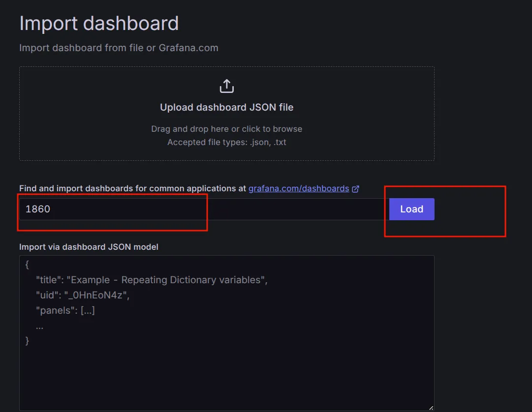The width and height of the screenshot is (532, 412).
Task: Click the 'Find and import dashboards for common applications at' text
Action: coord(132,188)
